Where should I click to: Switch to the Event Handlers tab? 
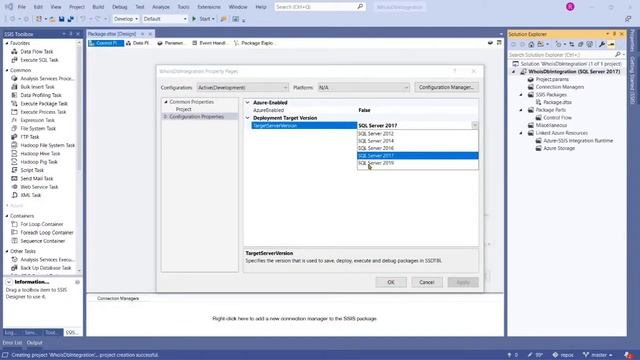click(x=209, y=43)
